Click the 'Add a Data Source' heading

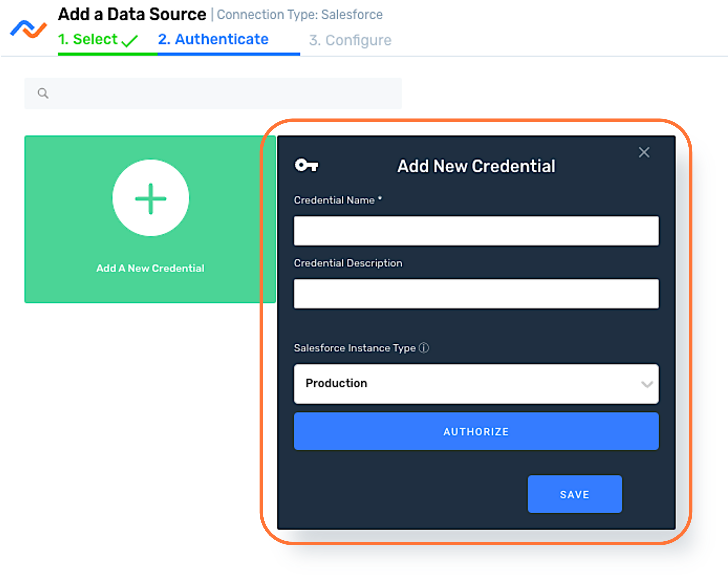tap(132, 14)
